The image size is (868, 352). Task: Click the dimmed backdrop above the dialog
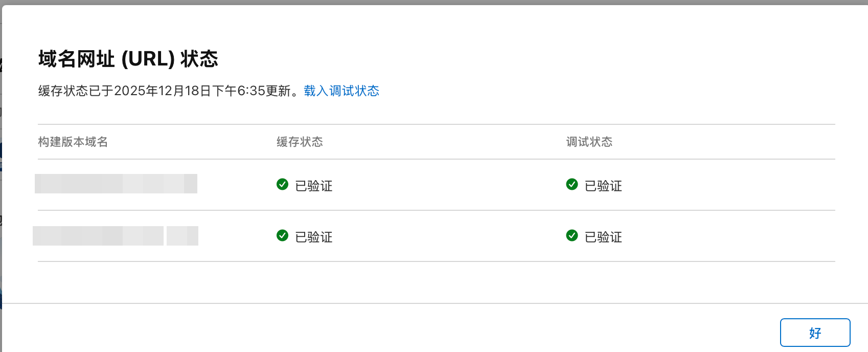point(434,2)
